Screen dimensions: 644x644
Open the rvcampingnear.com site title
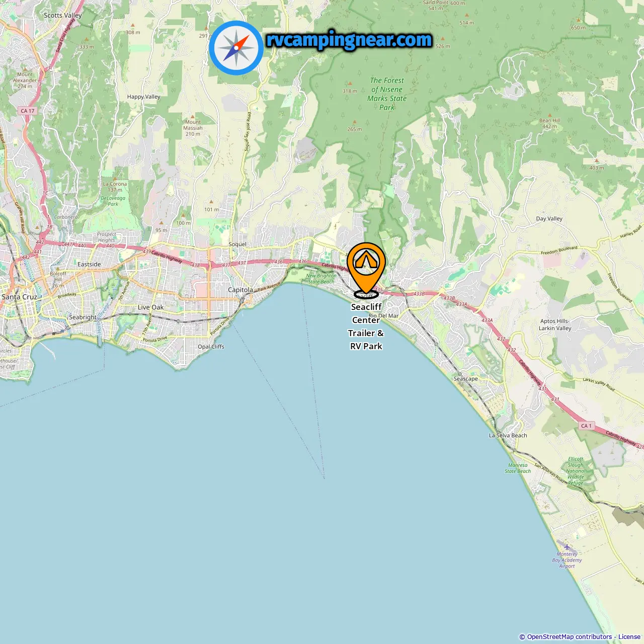(349, 40)
